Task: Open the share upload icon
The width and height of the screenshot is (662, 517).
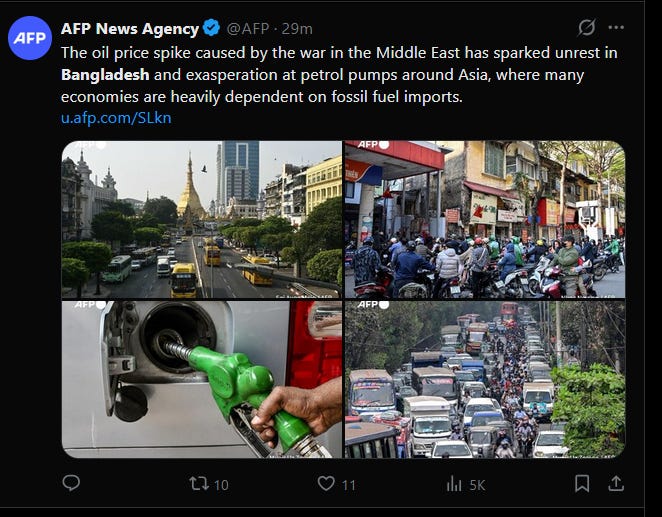Action: point(616,483)
